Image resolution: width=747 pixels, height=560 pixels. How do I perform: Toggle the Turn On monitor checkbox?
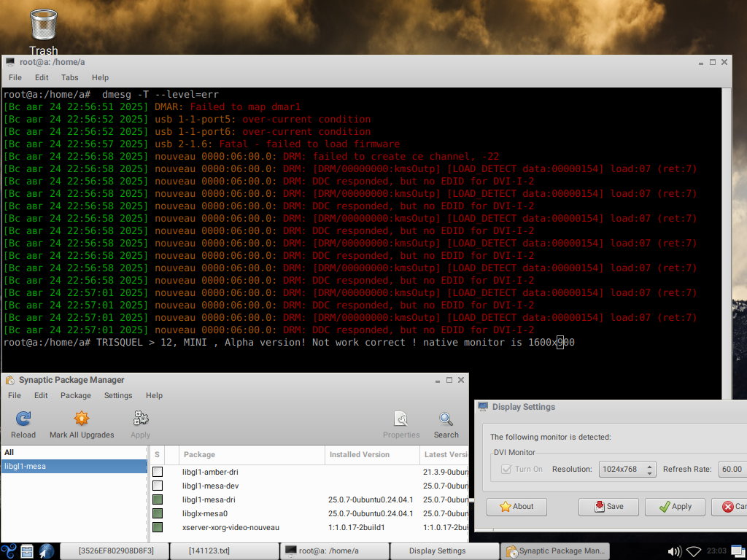[x=506, y=469]
